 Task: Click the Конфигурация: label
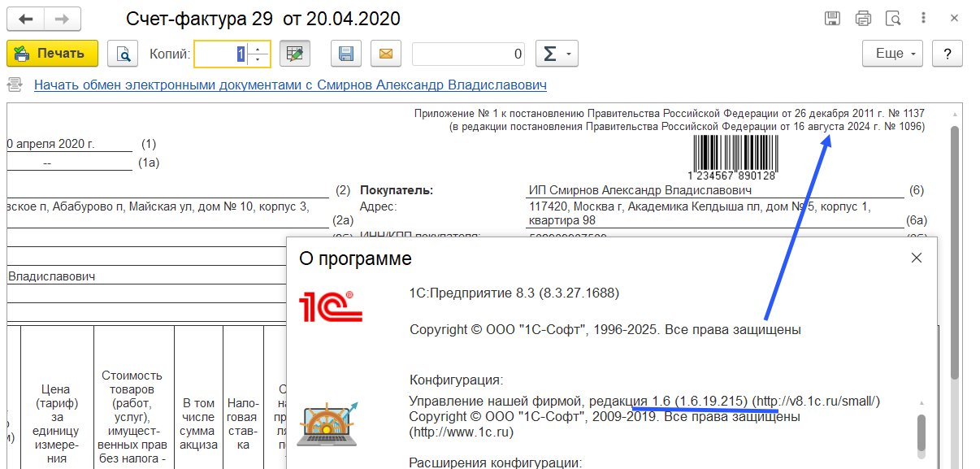457,380
